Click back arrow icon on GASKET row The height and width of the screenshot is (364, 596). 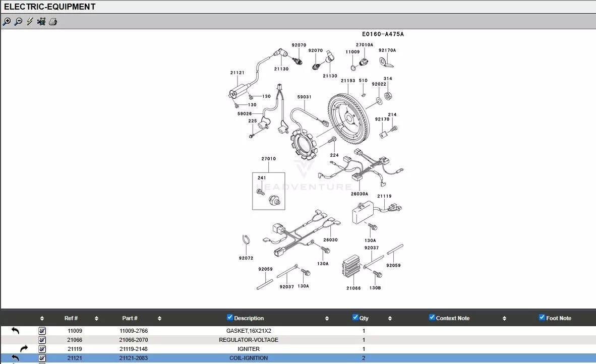(x=15, y=331)
